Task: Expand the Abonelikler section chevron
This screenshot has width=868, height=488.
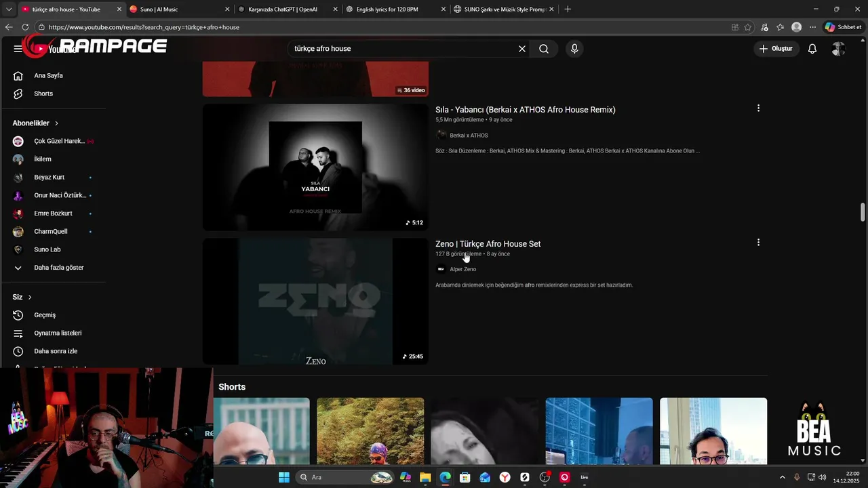Action: pos(56,123)
